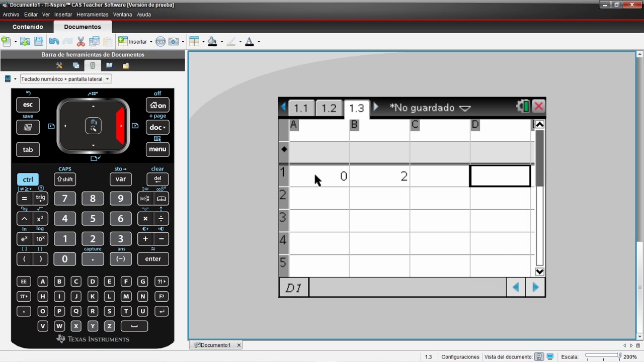Switch to page tab 1.2

pyautogui.click(x=329, y=108)
